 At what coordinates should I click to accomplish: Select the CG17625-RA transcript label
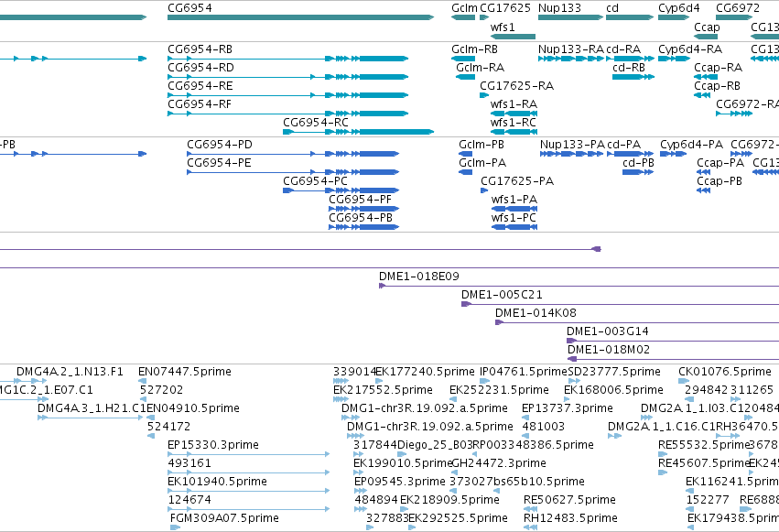coord(516,86)
